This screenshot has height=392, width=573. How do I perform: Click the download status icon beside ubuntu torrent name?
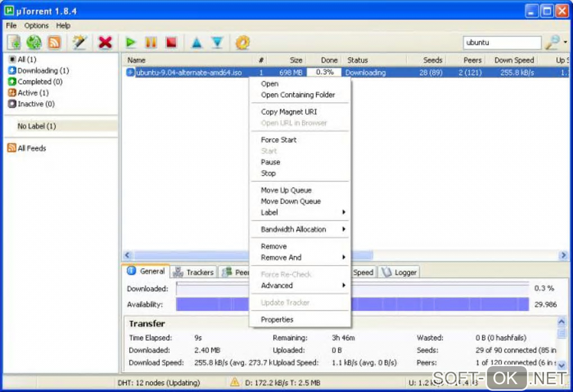130,72
